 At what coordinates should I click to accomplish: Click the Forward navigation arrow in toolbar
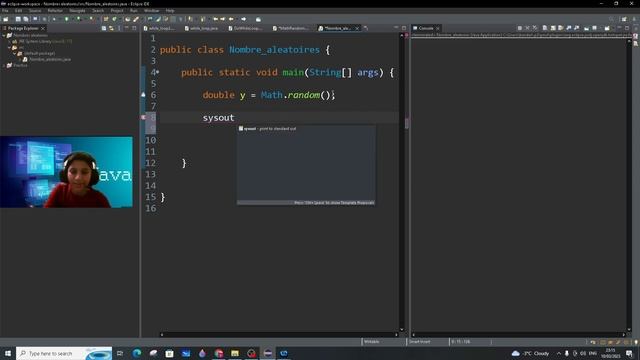[244, 19]
